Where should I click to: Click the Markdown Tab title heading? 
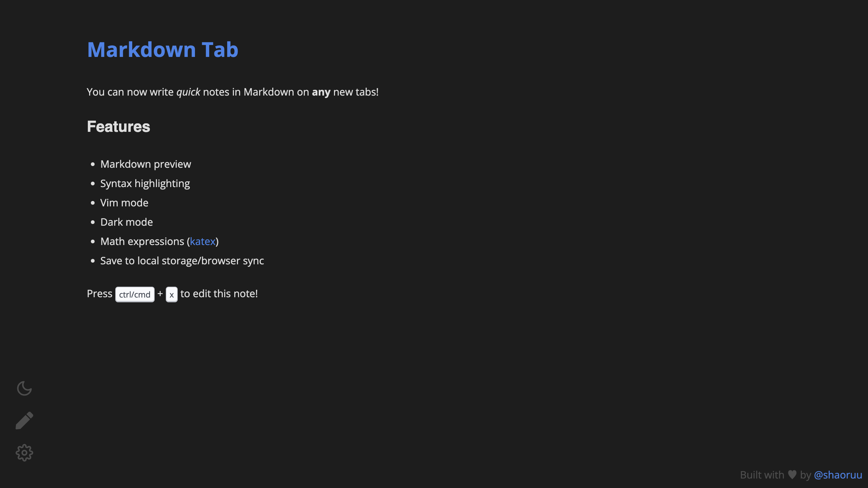(163, 49)
